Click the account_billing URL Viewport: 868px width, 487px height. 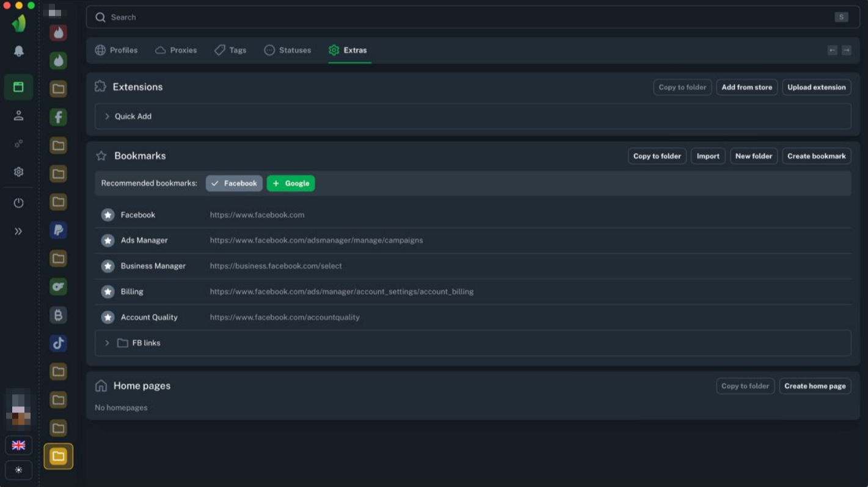pos(342,292)
